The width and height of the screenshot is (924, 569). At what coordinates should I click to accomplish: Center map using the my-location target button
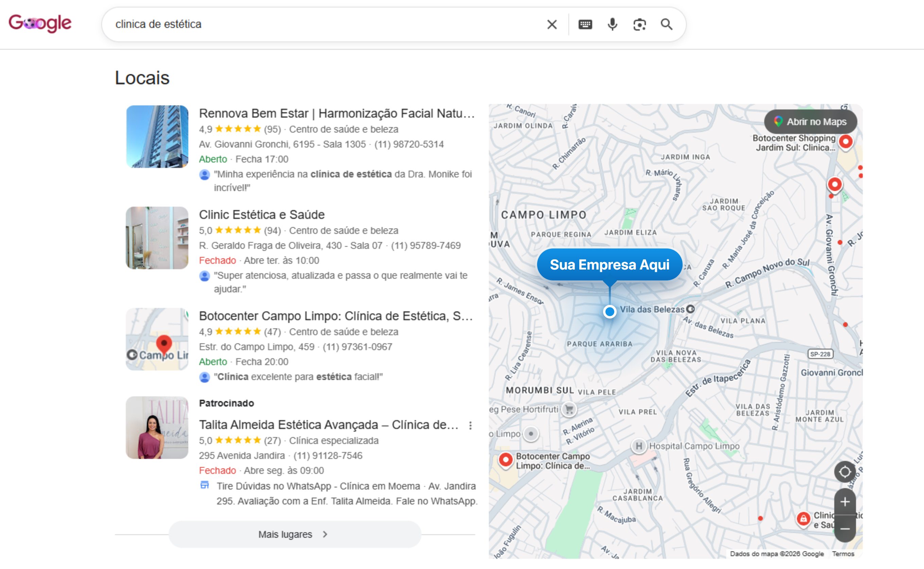845,471
